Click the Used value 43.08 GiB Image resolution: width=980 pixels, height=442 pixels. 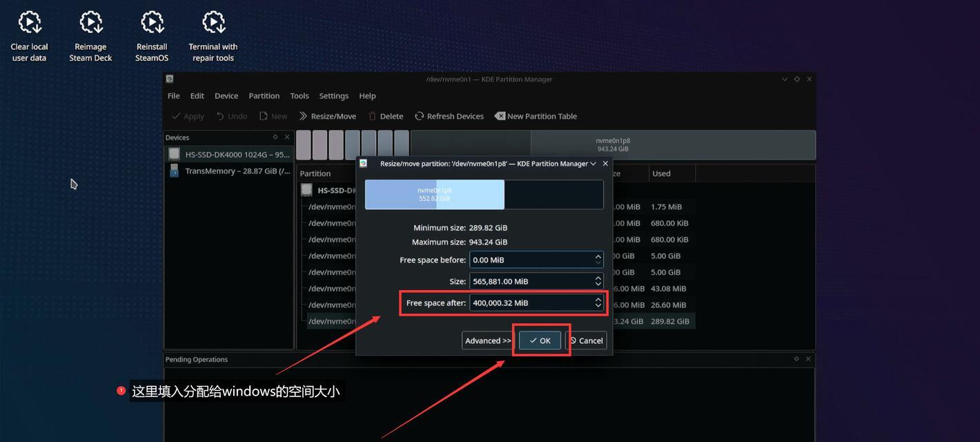tap(669, 289)
